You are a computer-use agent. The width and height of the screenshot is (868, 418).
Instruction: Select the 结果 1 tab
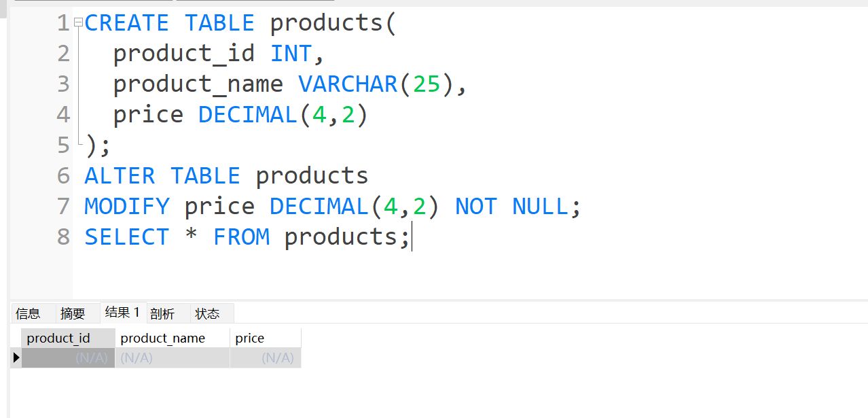click(x=122, y=313)
